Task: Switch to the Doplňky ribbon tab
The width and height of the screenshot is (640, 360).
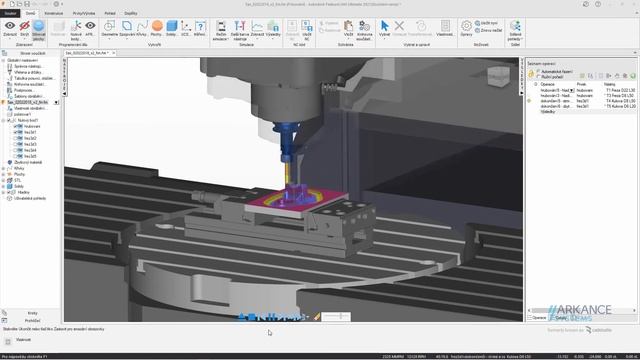Action: 131,13
